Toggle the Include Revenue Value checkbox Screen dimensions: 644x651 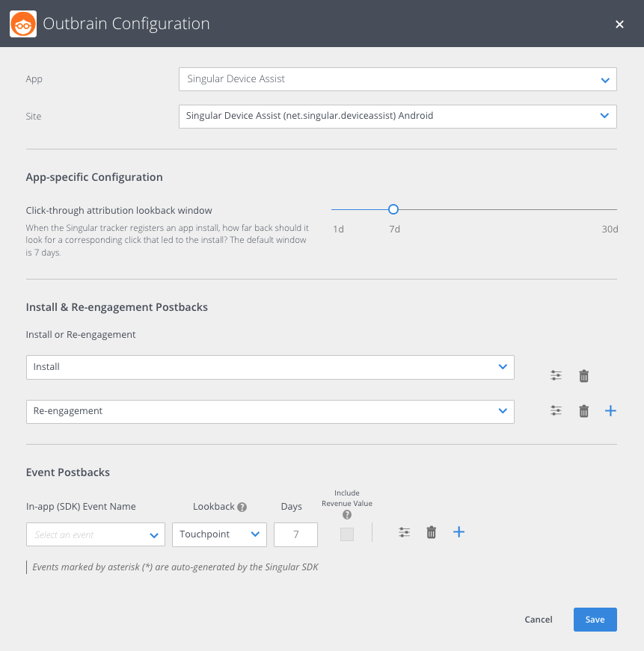click(347, 534)
